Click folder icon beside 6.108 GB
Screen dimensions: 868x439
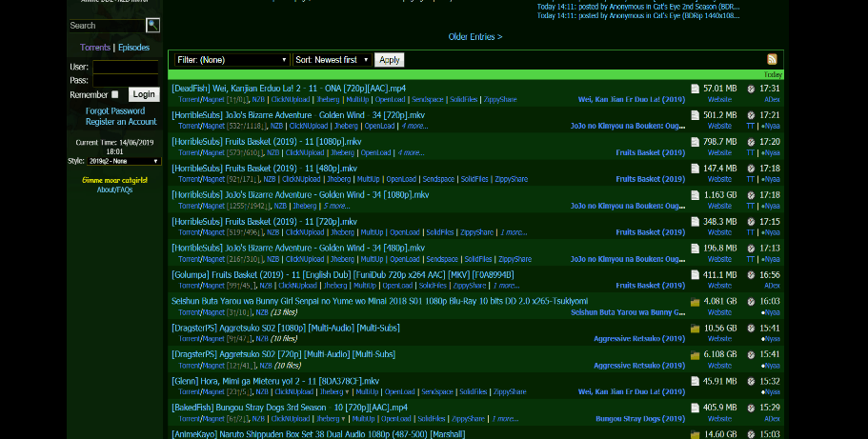pyautogui.click(x=695, y=355)
